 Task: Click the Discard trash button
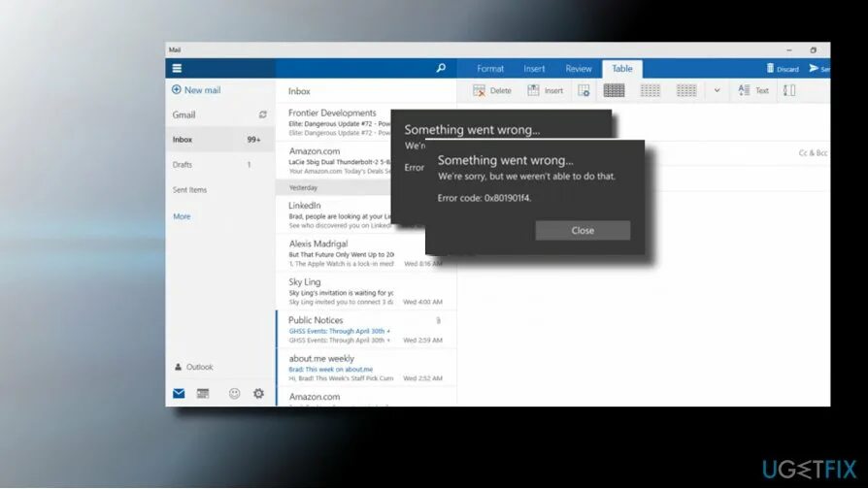pos(783,69)
